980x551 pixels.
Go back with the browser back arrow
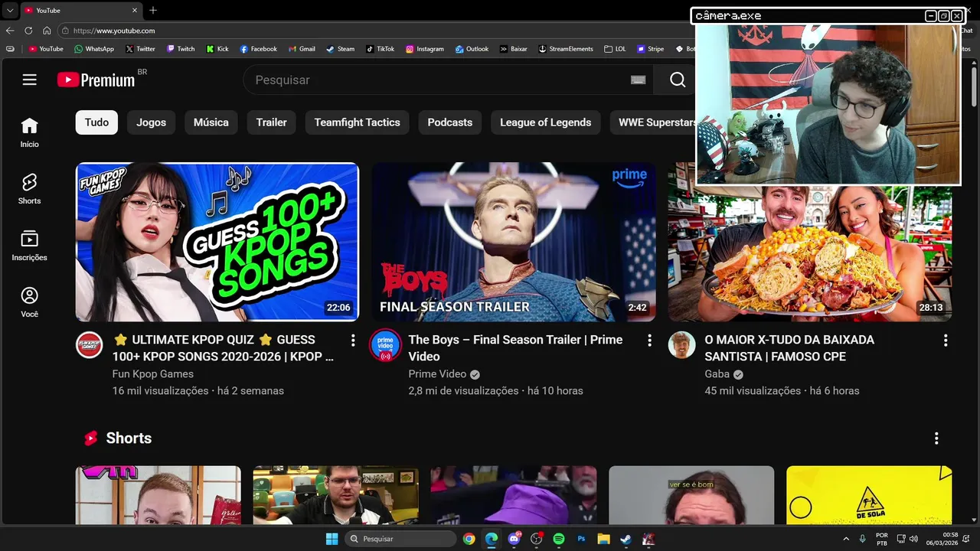10,31
